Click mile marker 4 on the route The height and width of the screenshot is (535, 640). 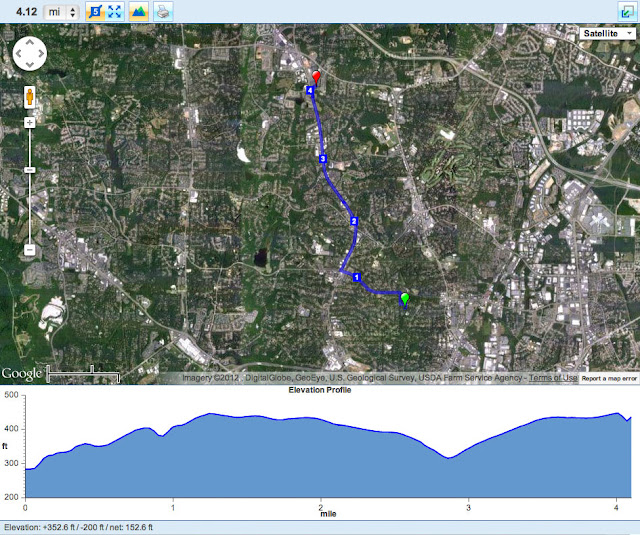(x=310, y=90)
